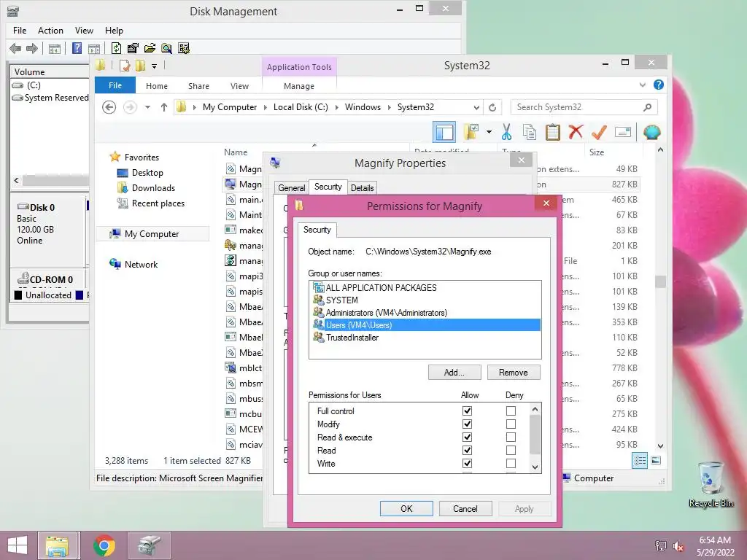Check Deny for Read & execute
747x560 pixels.
tap(511, 437)
